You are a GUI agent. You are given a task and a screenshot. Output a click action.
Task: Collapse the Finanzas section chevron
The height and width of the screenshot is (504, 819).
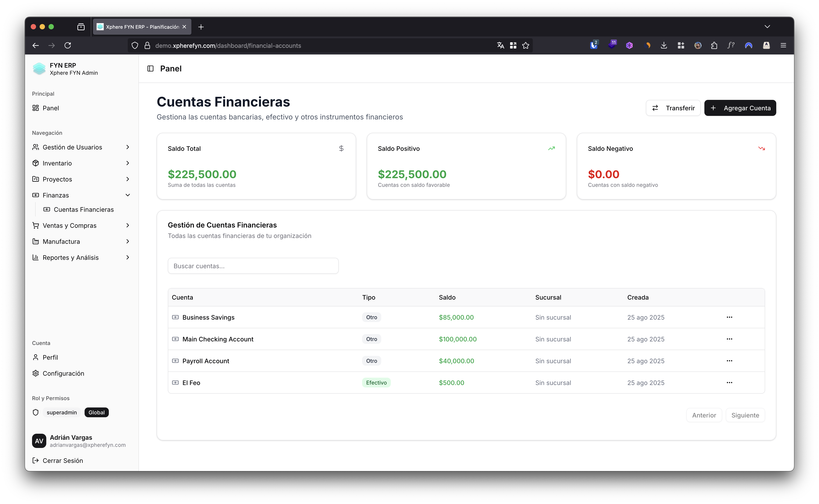tap(128, 195)
